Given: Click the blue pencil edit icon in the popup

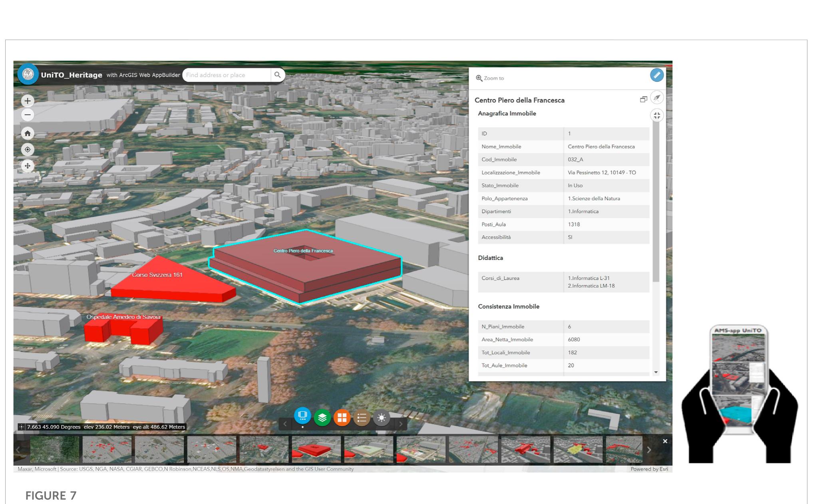Looking at the screenshot, I should point(656,75).
